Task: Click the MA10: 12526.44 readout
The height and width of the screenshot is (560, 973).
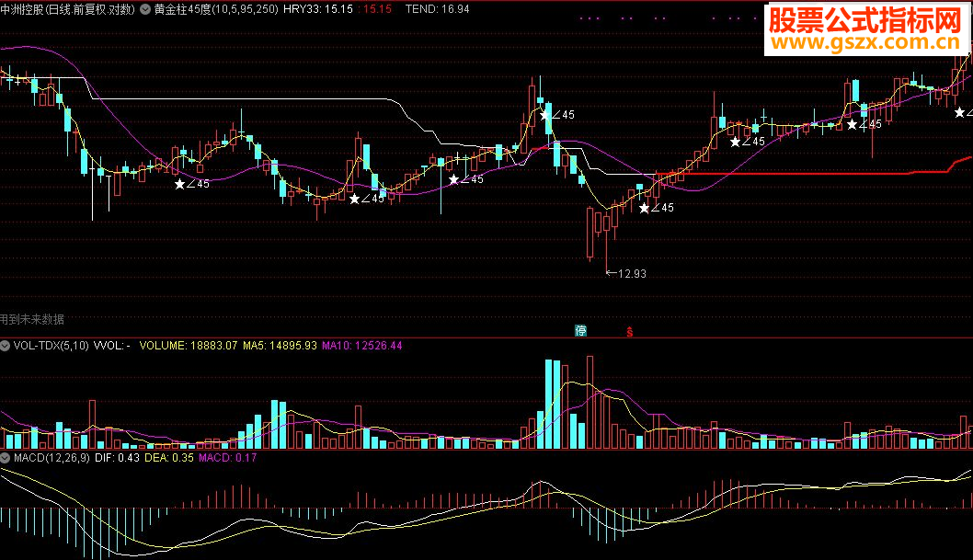Action: (x=361, y=346)
